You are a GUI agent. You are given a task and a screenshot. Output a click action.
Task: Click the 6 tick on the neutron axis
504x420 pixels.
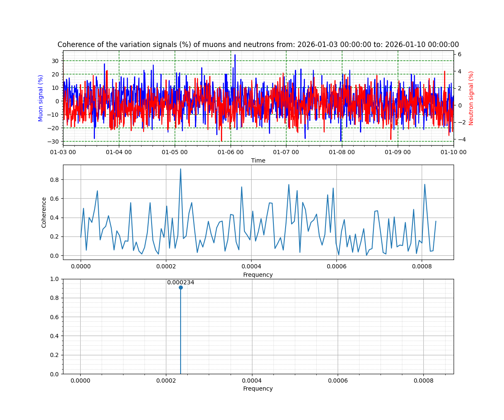coord(459,54)
